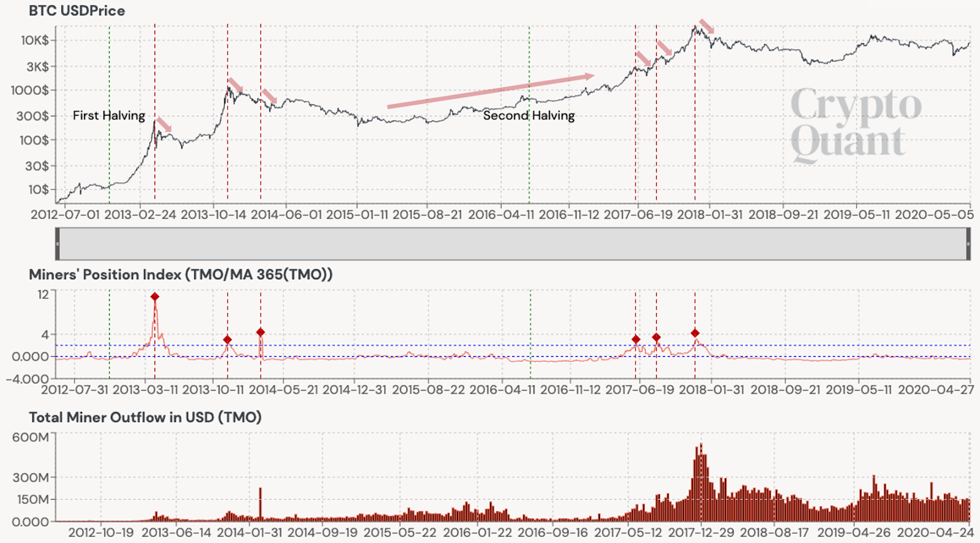Click the right handle of the range slider
The width and height of the screenshot is (980, 543).
pyautogui.click(x=968, y=244)
